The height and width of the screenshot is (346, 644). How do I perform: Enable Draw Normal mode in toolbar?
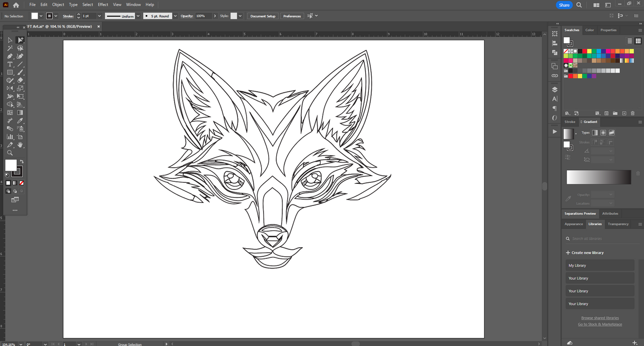coord(8,191)
